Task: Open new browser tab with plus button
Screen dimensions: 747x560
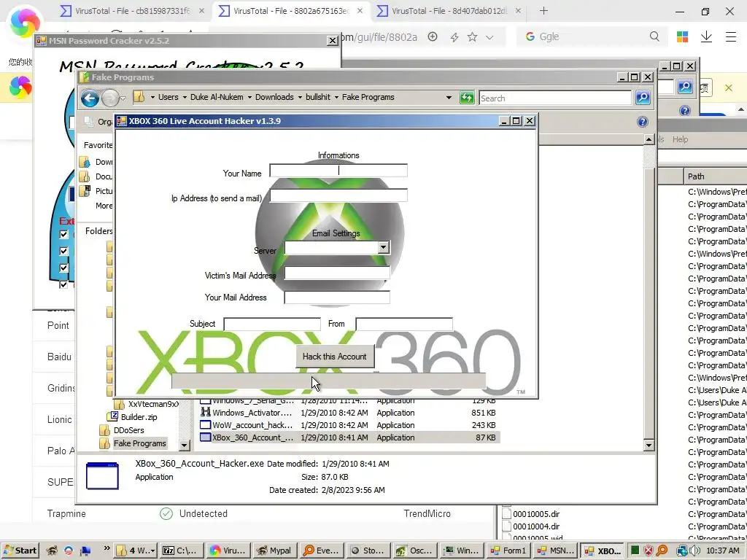Action: pos(543,10)
